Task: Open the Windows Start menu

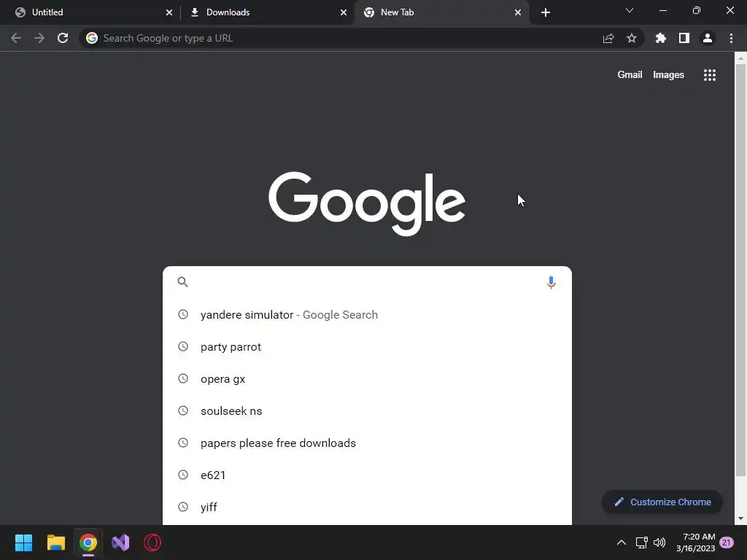Action: (23, 542)
